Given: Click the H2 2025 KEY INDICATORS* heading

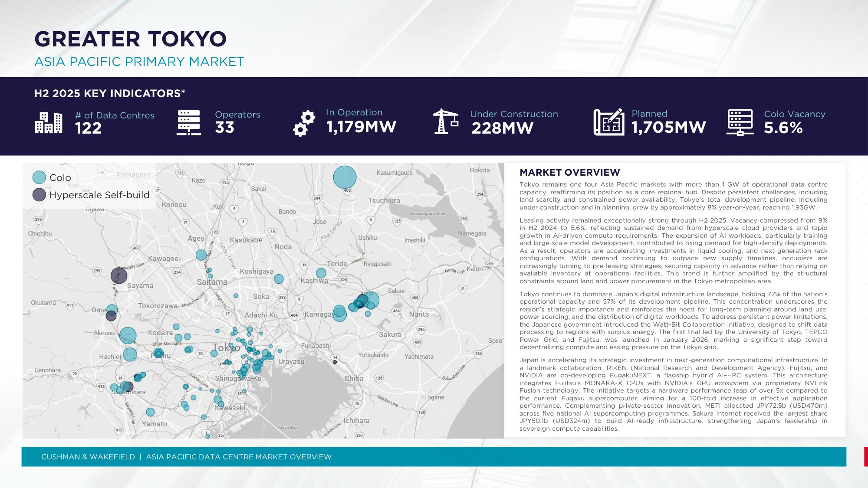Looking at the screenshot, I should pyautogui.click(x=110, y=93).
